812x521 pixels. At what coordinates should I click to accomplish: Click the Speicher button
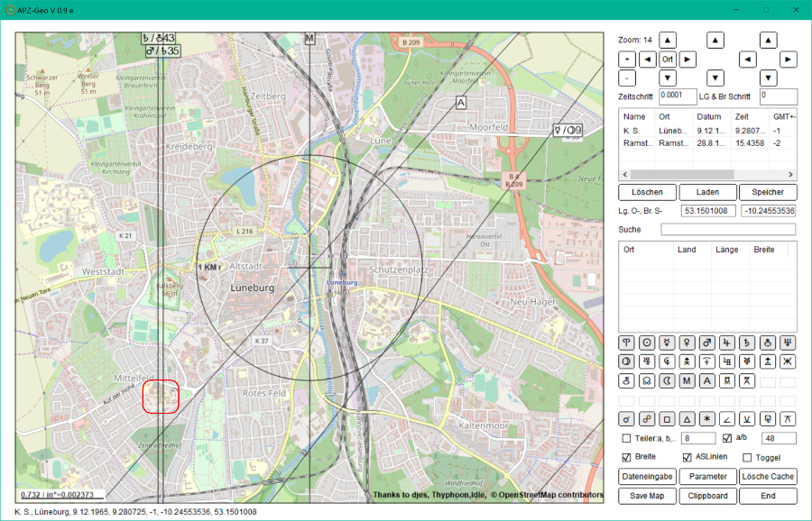[x=768, y=192]
